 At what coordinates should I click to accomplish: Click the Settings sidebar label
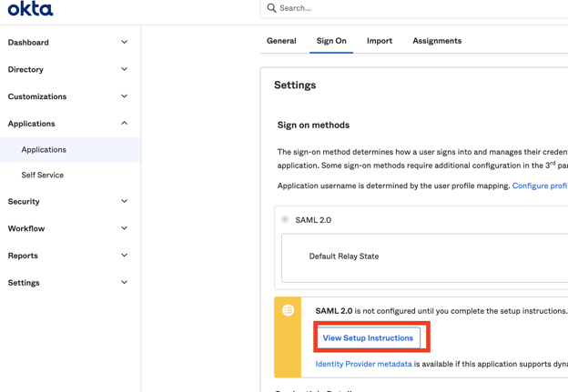[x=24, y=283]
